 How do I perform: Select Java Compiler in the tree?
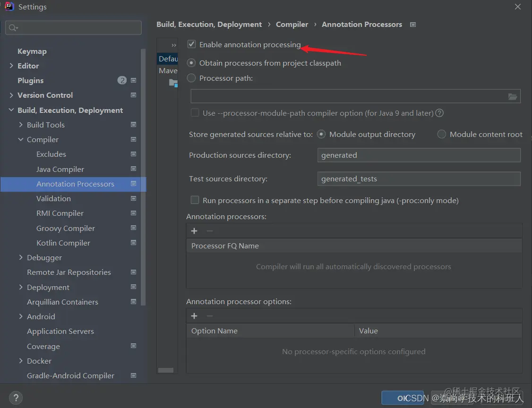coord(60,169)
